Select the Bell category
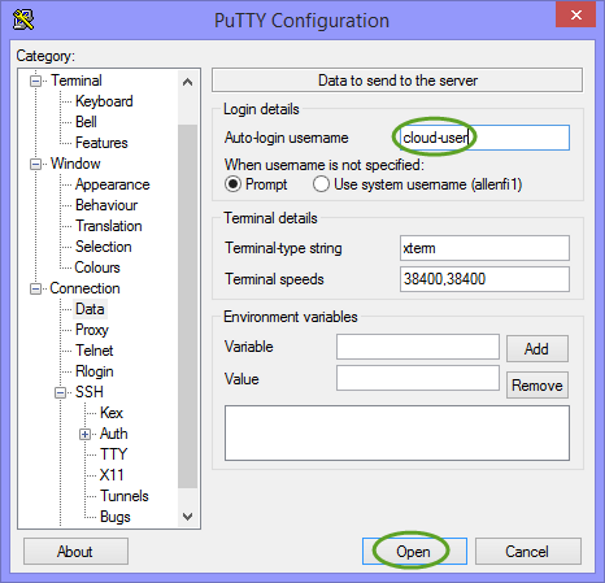 pos(86,122)
